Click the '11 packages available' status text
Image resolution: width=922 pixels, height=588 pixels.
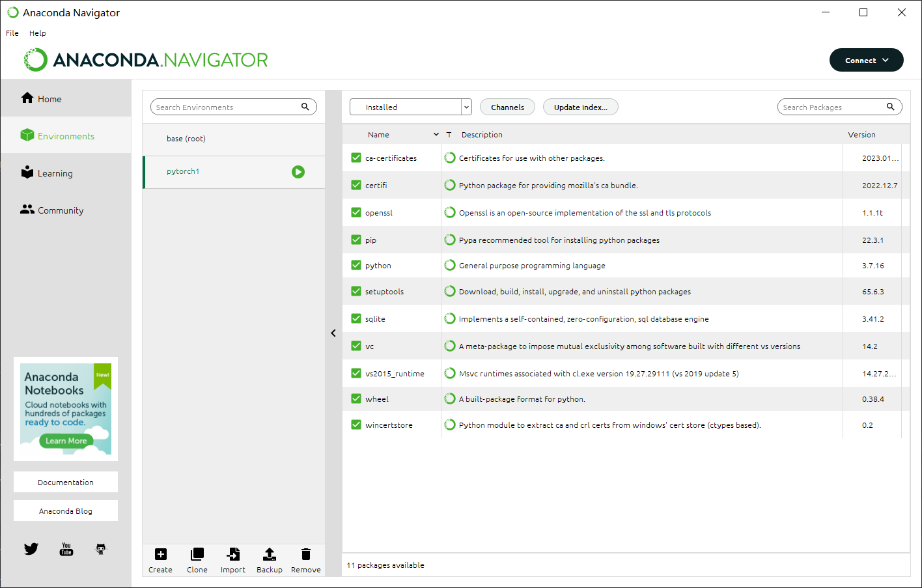pyautogui.click(x=385, y=565)
